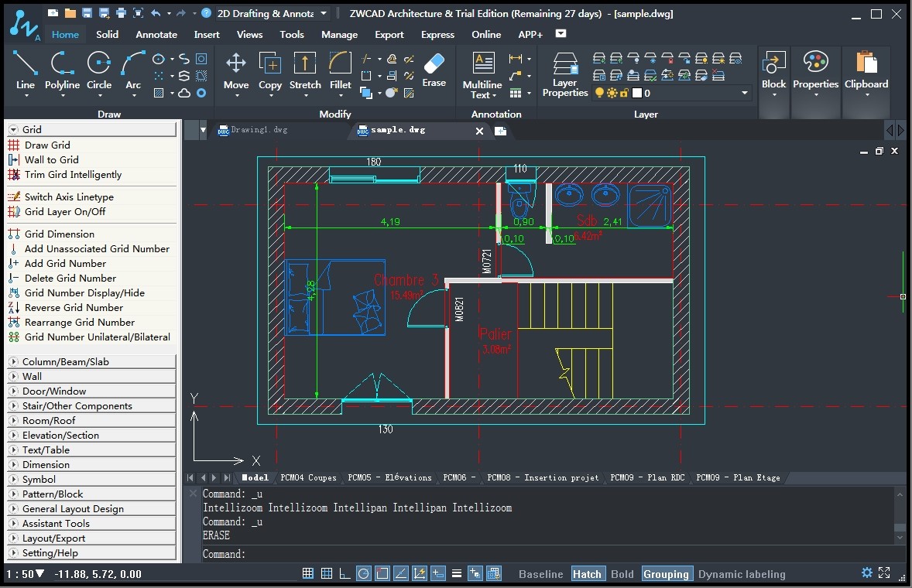Toggle Dynamic labeling in status bar
The image size is (912, 588).
point(742,574)
